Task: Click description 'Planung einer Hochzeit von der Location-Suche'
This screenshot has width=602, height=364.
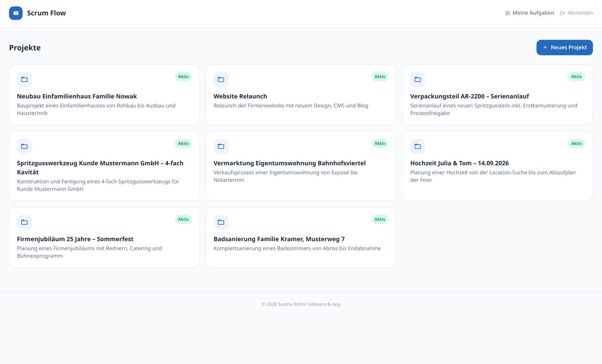Action: coord(493,176)
